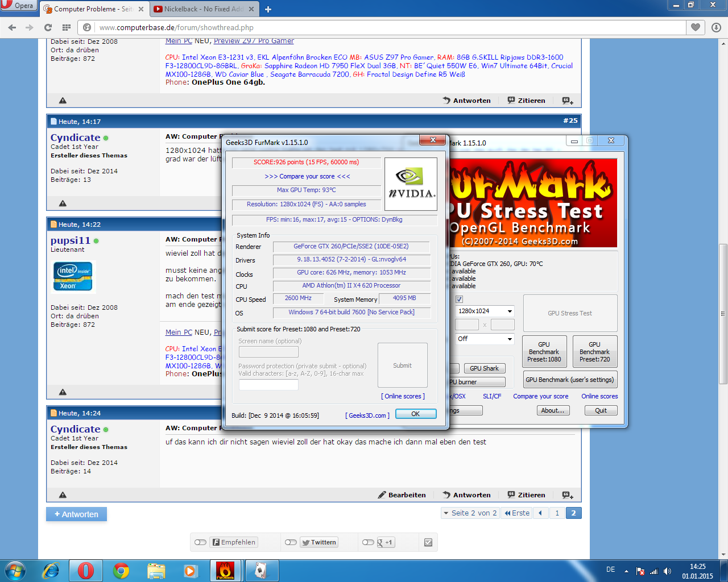Image resolution: width=728 pixels, height=582 pixels.
Task: Open Geeks3D.com link in dialog
Action: tap(367, 415)
